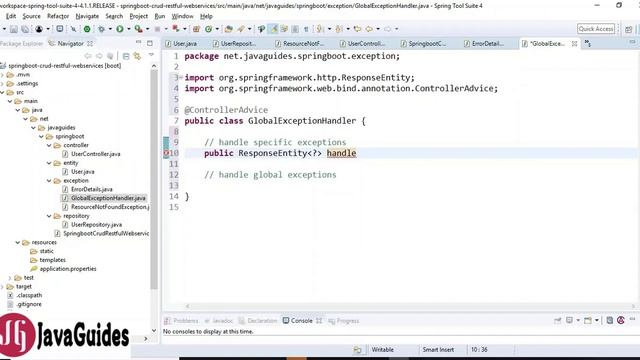Click the Last Edit Location arrow icon
This screenshot has height=360, width=640.
357,29
